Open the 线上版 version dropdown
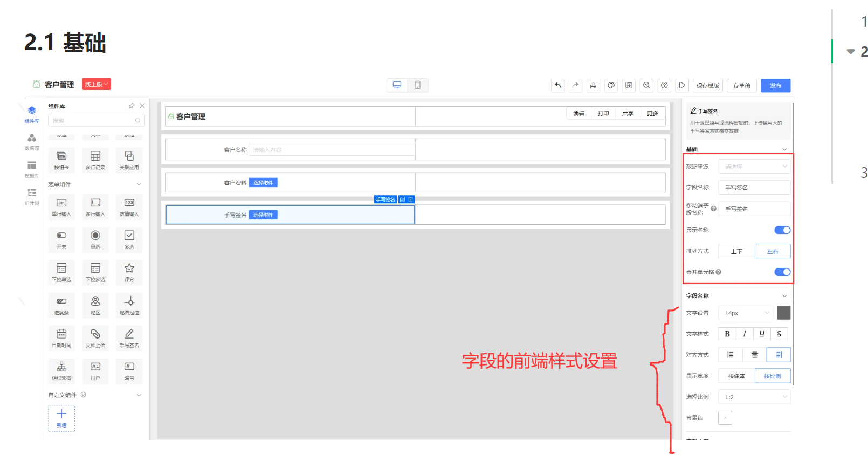The image size is (868, 455). pos(97,84)
